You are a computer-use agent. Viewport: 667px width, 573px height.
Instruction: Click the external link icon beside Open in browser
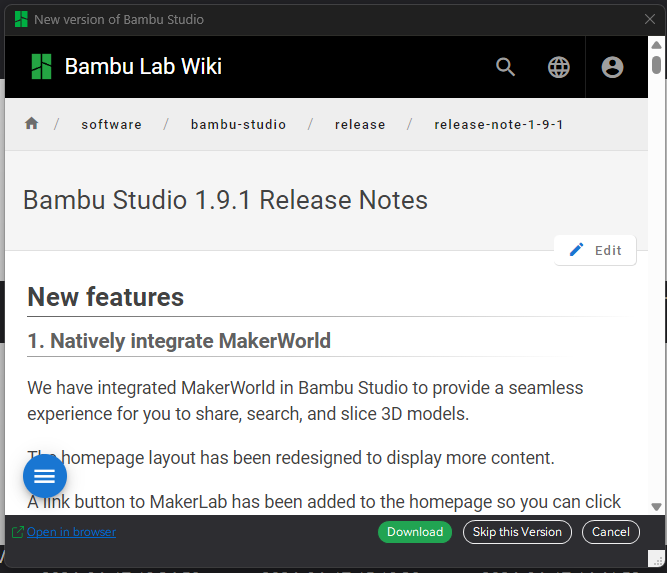[x=17, y=532]
